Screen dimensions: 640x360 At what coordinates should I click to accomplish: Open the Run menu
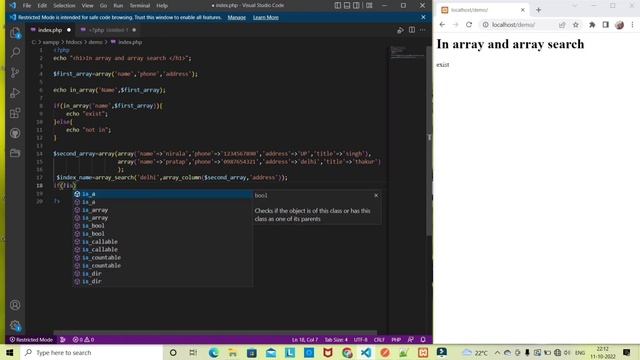(118, 6)
